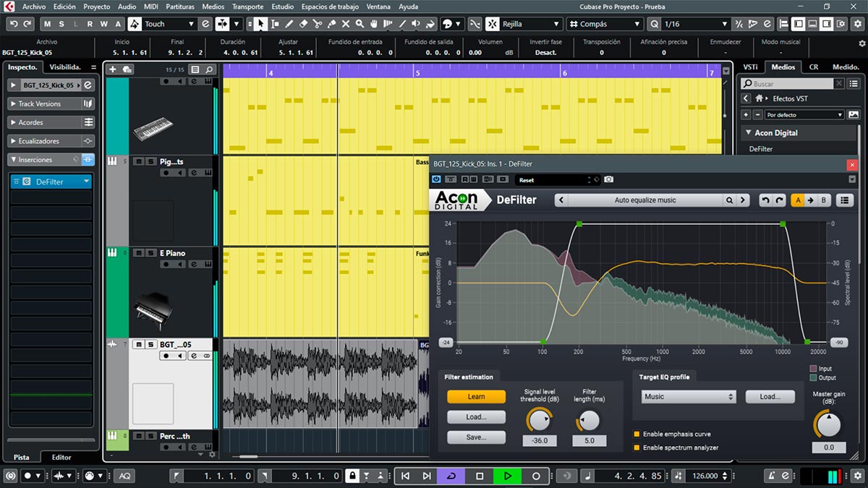Switch to the Editor tab
This screenshot has height=488, width=868.
point(61,457)
